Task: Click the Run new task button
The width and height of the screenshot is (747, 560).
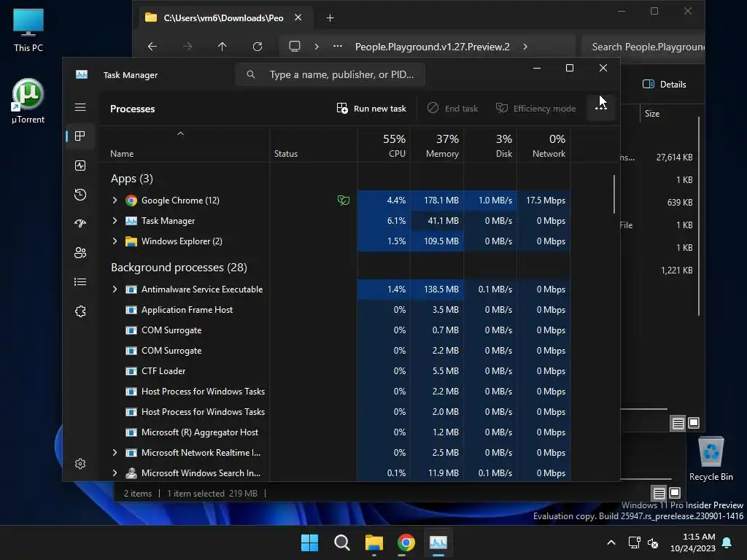Action: pos(371,109)
